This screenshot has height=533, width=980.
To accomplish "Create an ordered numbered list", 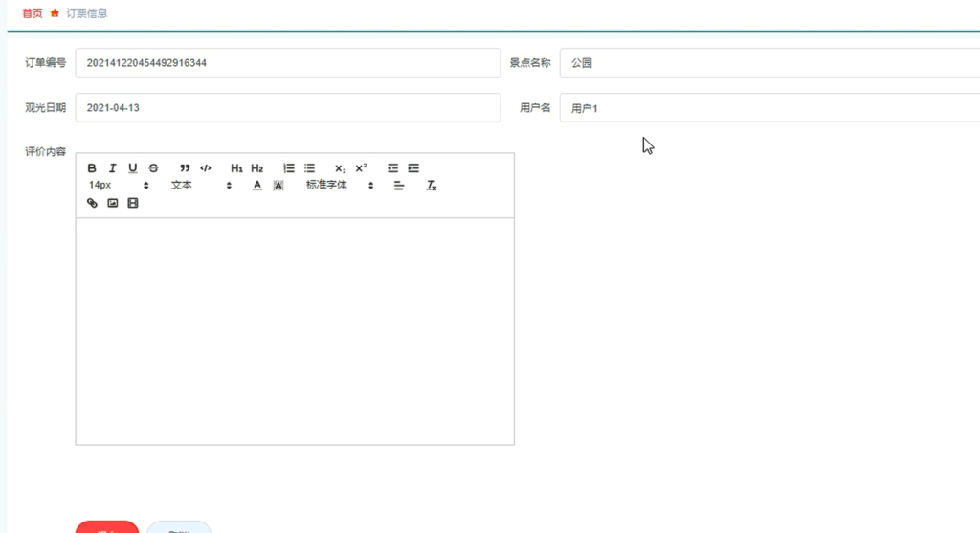I will pos(289,168).
